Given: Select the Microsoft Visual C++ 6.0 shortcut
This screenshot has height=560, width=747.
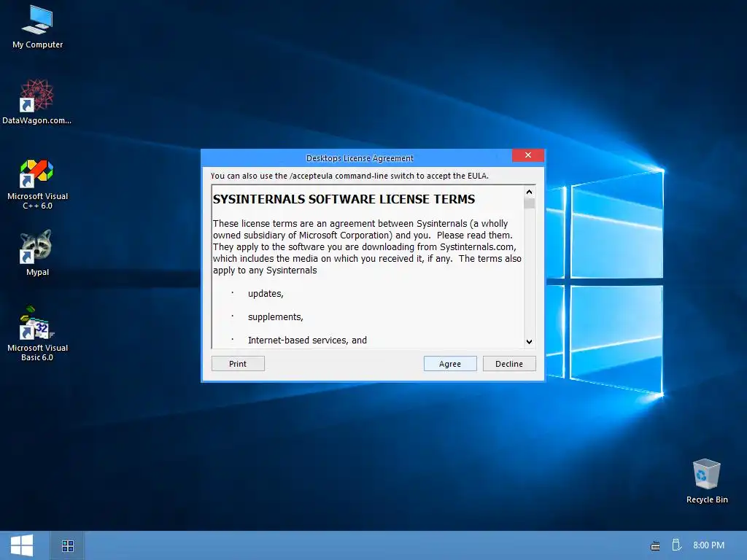Looking at the screenshot, I should (x=37, y=184).
